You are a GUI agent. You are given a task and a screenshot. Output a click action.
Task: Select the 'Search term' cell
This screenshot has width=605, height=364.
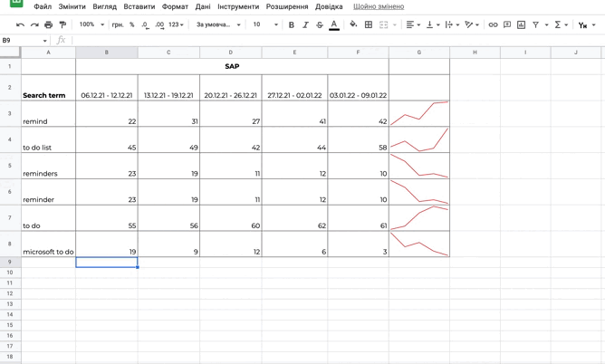[48, 88]
